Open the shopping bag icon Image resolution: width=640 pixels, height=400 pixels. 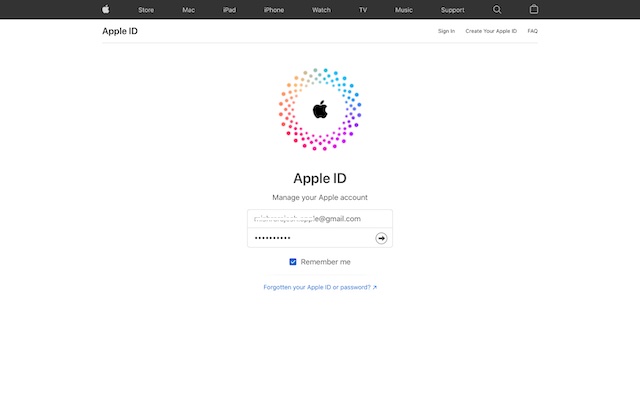point(533,9)
